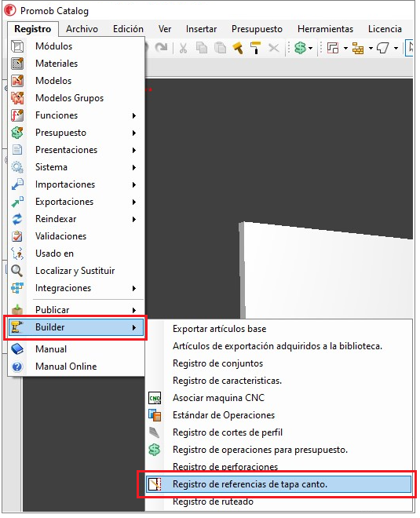Click the Sistema gear icon
420x518 pixels.
point(17,167)
